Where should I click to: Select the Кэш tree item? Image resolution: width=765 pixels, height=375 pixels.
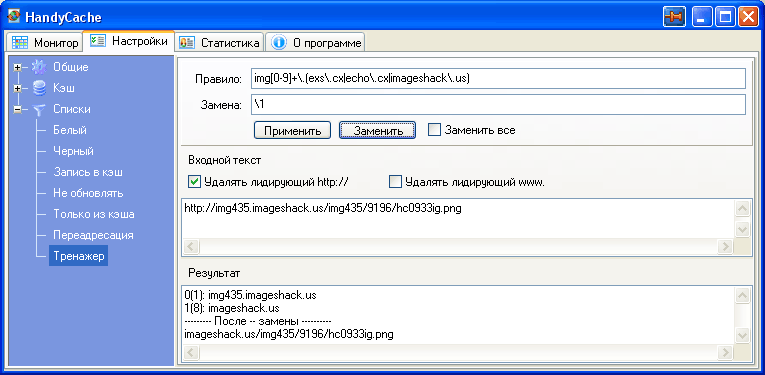64,88
